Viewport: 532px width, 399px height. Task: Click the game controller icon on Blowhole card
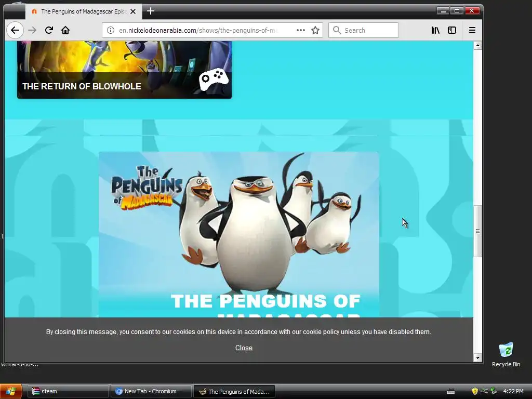click(214, 79)
